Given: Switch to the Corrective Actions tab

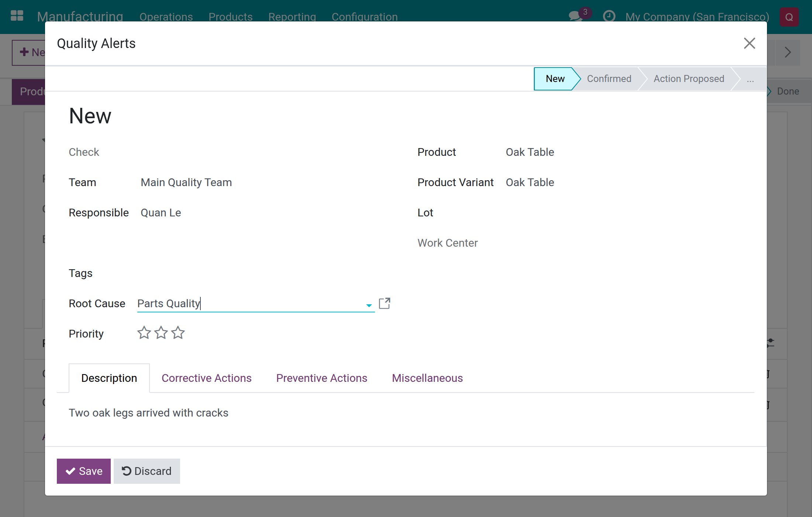Looking at the screenshot, I should [x=207, y=378].
